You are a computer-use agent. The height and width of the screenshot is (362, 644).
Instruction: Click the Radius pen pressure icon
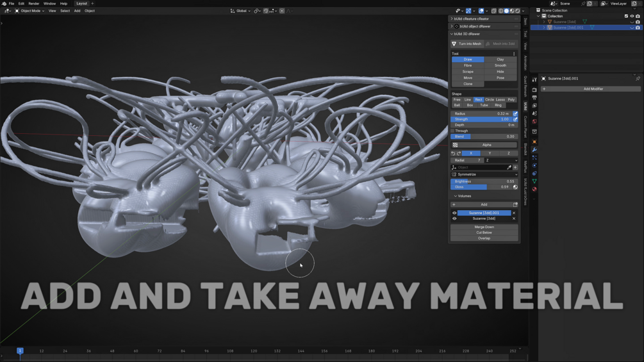(515, 113)
